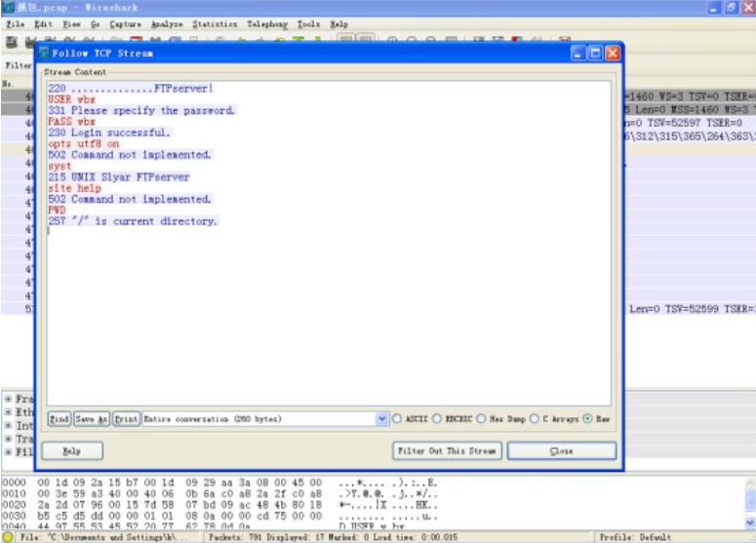Expand the Fil tree node
Image resolution: width=756 pixels, height=543 pixels.
[8, 452]
